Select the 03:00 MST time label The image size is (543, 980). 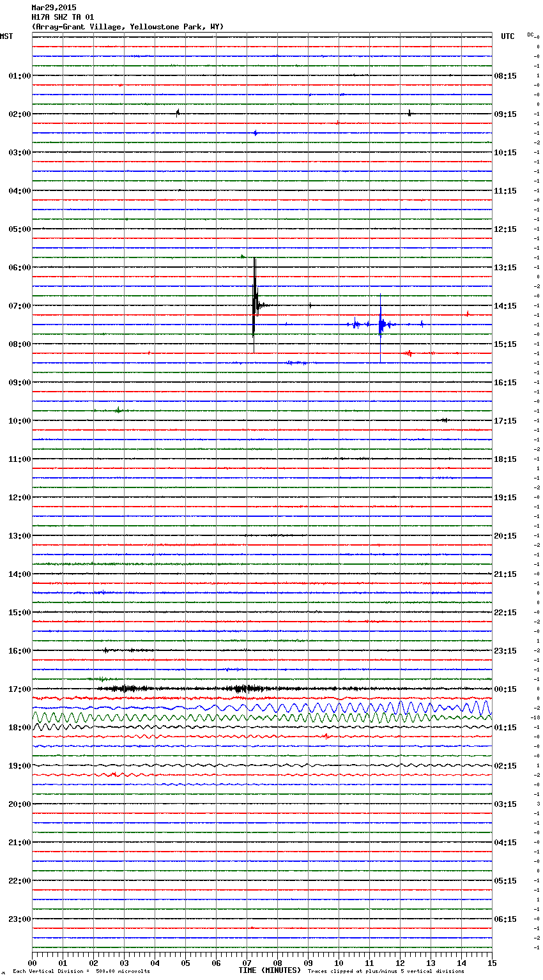tap(19, 153)
